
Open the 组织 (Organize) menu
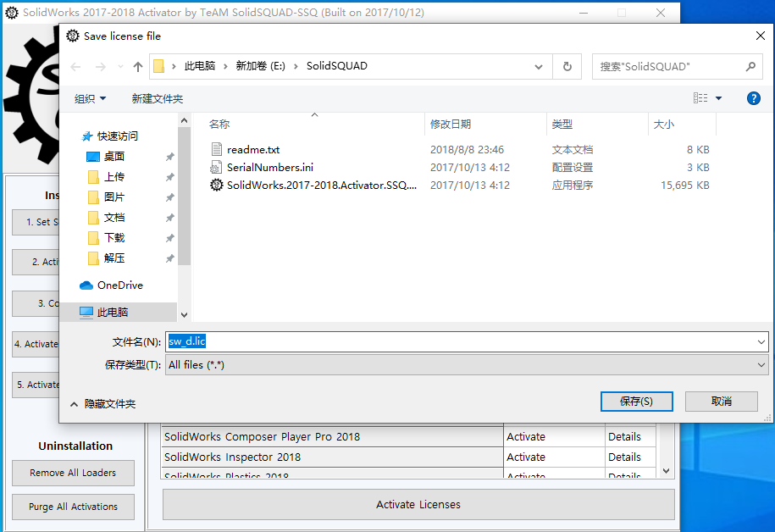point(90,98)
